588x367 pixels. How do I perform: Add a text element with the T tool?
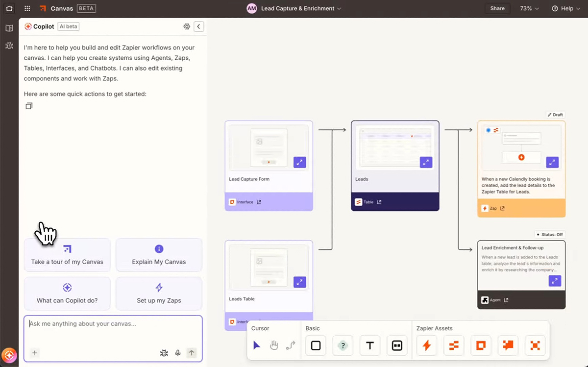click(370, 345)
